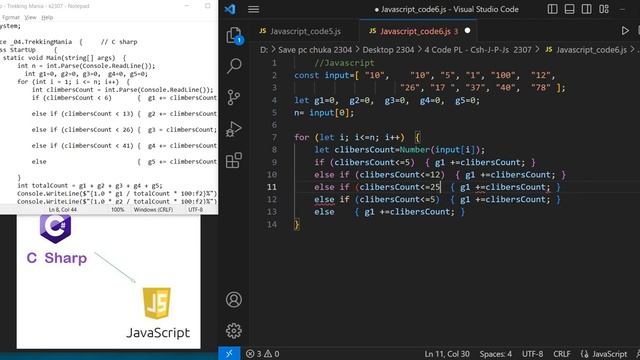
Task: Open Source Control view in activity bar
Action: point(234,97)
